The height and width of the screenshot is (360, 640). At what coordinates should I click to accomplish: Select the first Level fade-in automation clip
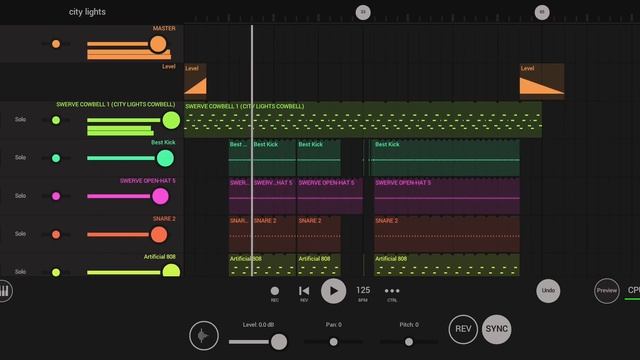(x=195, y=80)
